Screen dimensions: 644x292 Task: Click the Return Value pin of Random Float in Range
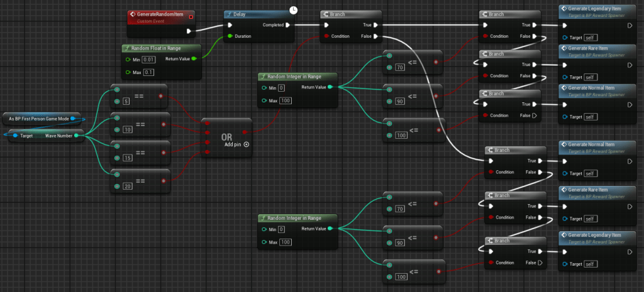point(194,59)
